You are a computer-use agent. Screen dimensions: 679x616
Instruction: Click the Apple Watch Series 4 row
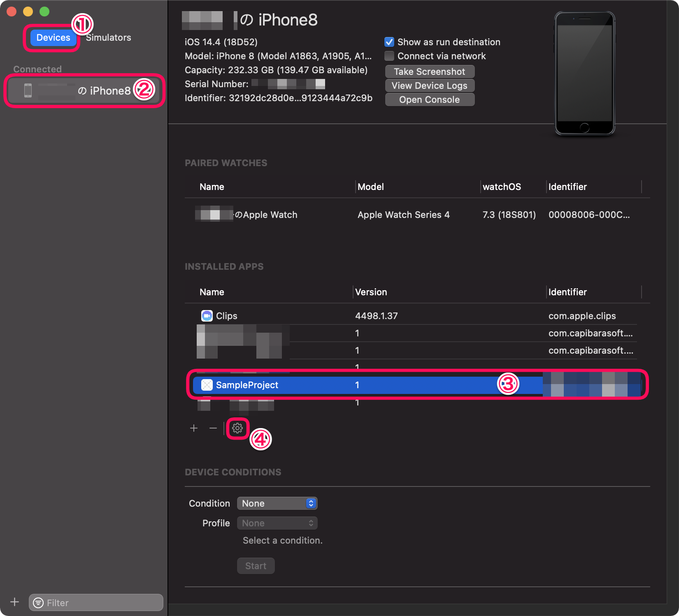tap(417, 215)
